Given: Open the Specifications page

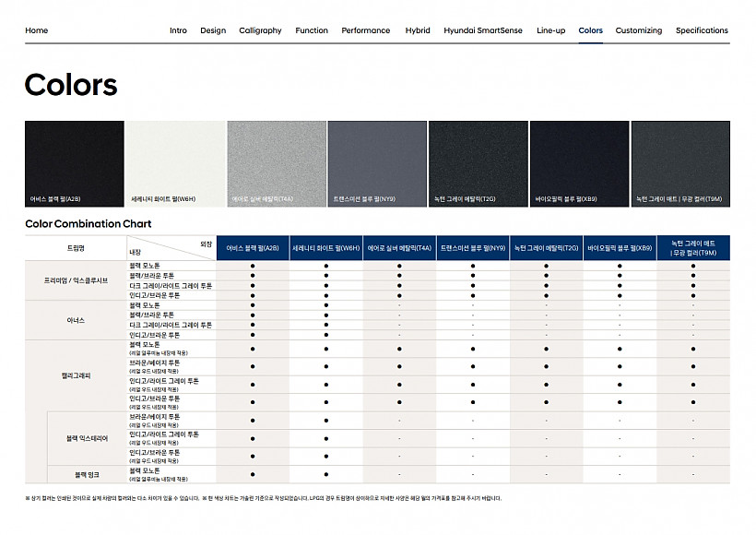Looking at the screenshot, I should coord(702,30).
